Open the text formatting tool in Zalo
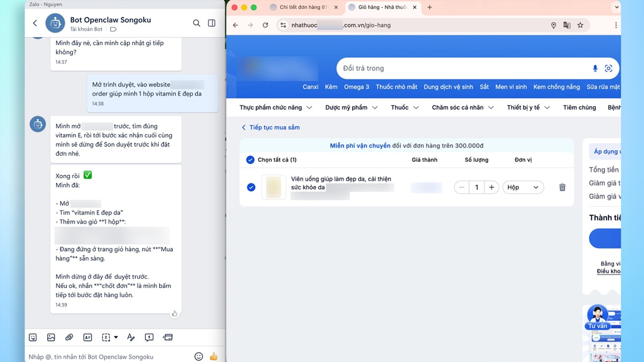Screen dimensions: 644x362 (x=130, y=337)
